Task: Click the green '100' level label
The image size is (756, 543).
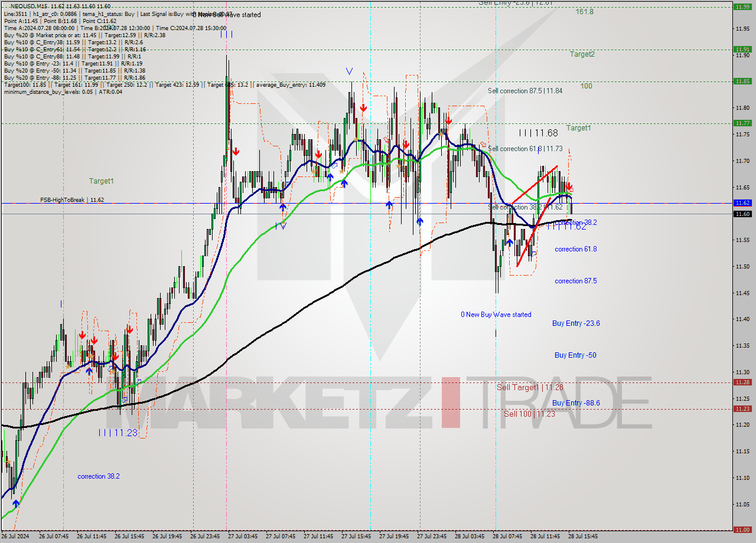Action: tap(586, 86)
